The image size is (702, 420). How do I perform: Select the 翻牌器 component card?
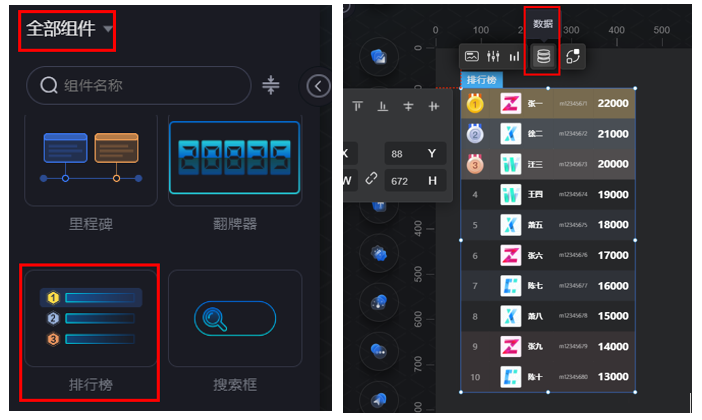point(235,175)
